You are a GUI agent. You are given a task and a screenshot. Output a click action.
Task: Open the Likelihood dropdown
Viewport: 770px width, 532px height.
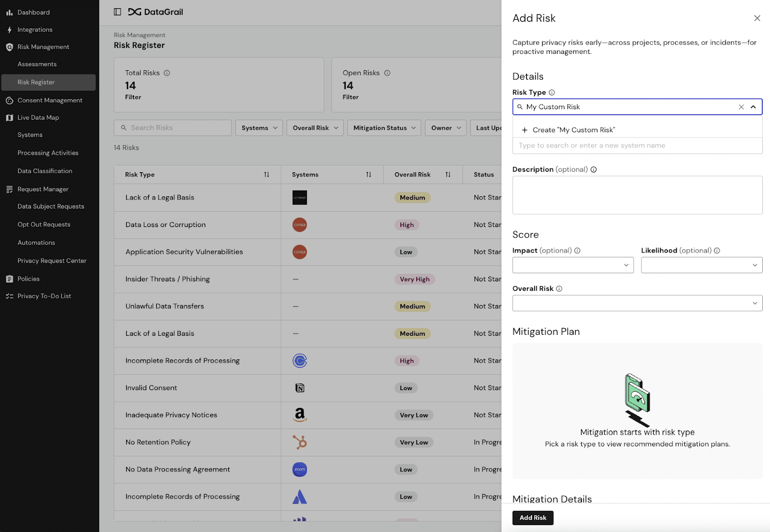(x=701, y=265)
